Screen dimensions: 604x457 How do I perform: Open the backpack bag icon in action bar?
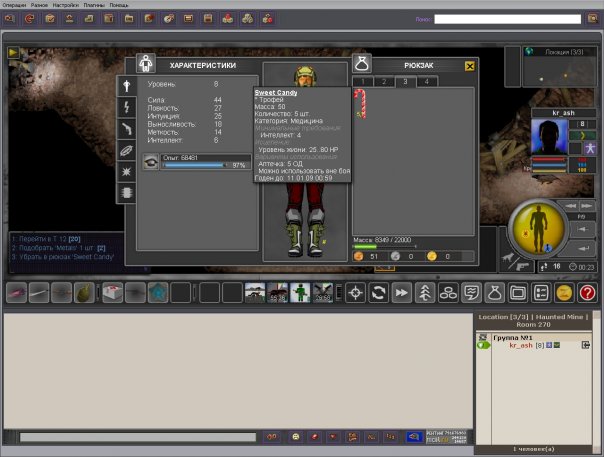coord(494,292)
